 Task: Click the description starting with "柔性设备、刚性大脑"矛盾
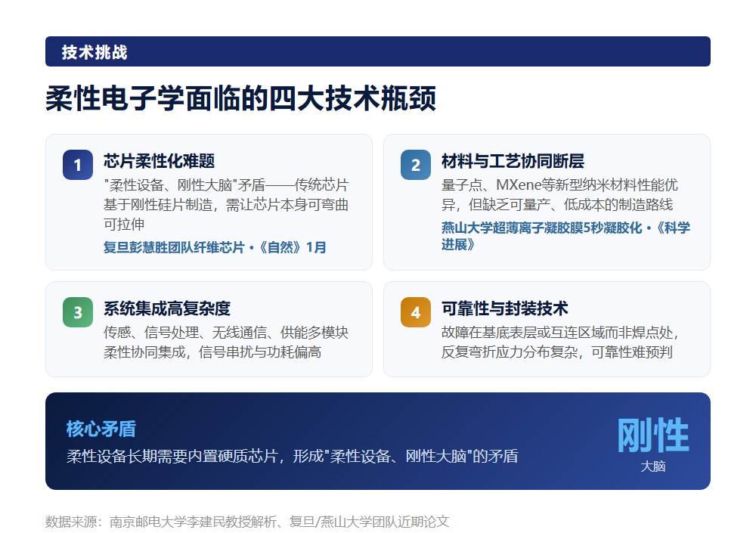(226, 205)
